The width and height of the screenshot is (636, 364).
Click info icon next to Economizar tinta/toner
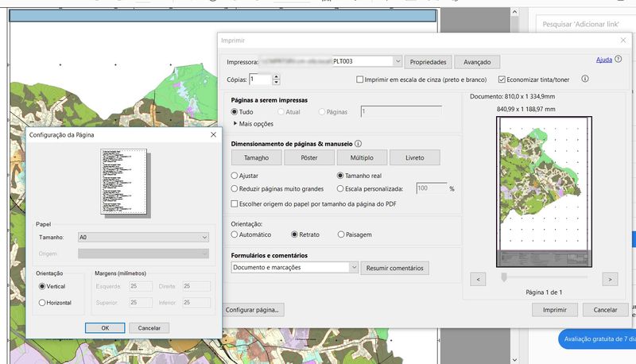[x=585, y=79]
